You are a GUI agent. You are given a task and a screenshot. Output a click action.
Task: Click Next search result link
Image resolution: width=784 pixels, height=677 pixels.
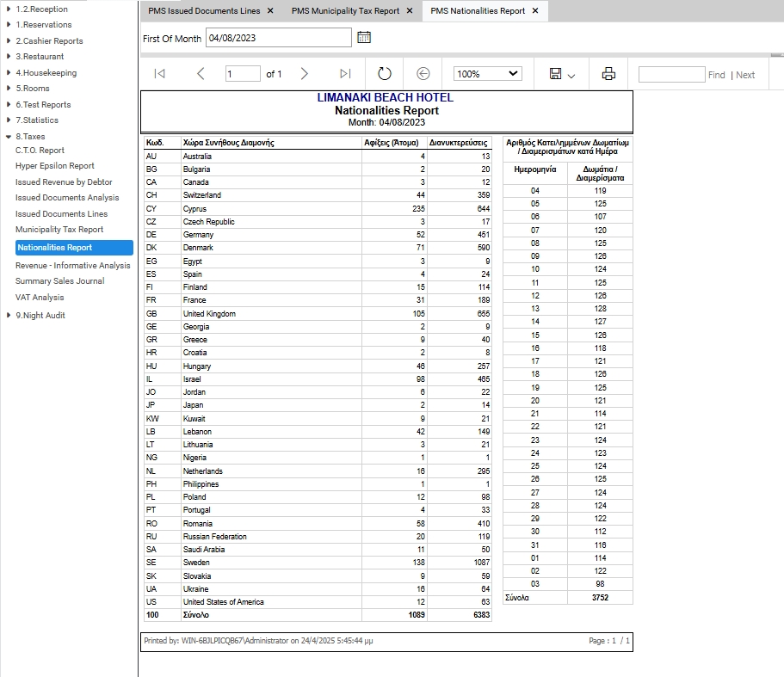tap(745, 75)
